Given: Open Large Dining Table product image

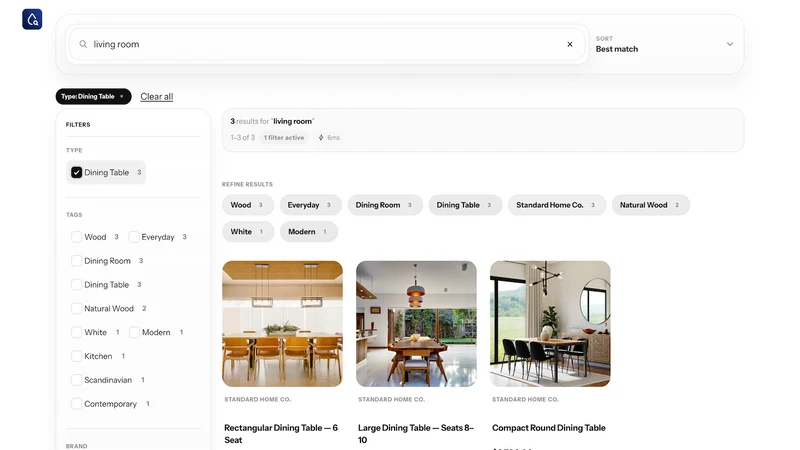Looking at the screenshot, I should click(x=416, y=323).
